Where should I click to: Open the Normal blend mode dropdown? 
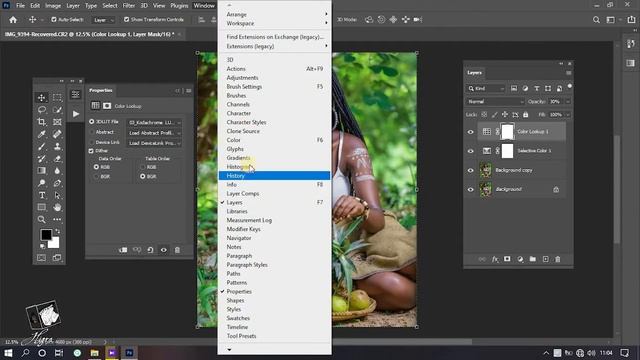coord(495,102)
